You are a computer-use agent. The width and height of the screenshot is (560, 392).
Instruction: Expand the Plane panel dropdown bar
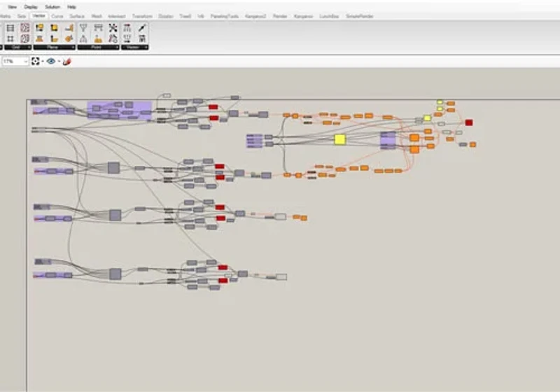pos(55,47)
